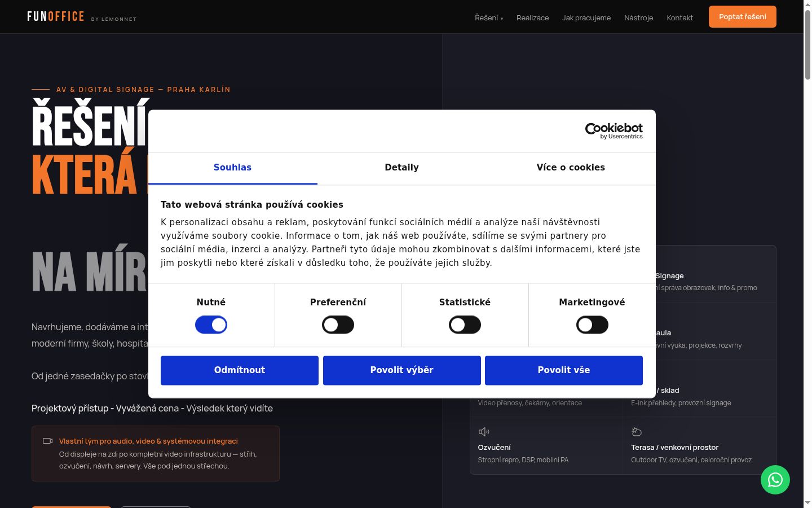
Task: Click the scrollbar down arrow
Action: point(807,503)
